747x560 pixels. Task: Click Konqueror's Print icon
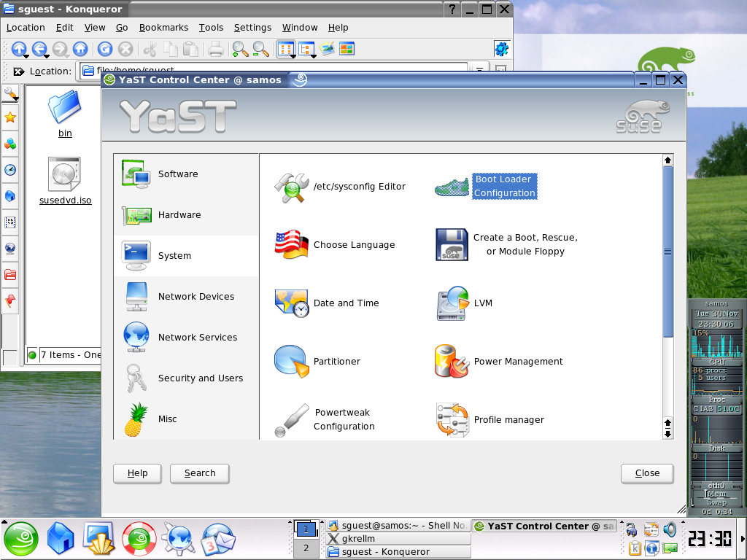[x=215, y=49]
